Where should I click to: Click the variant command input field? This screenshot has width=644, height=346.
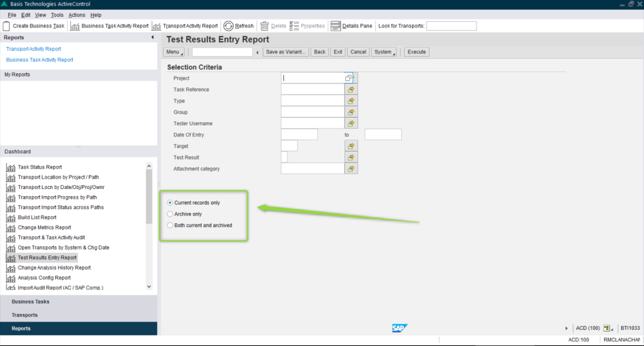click(222, 52)
